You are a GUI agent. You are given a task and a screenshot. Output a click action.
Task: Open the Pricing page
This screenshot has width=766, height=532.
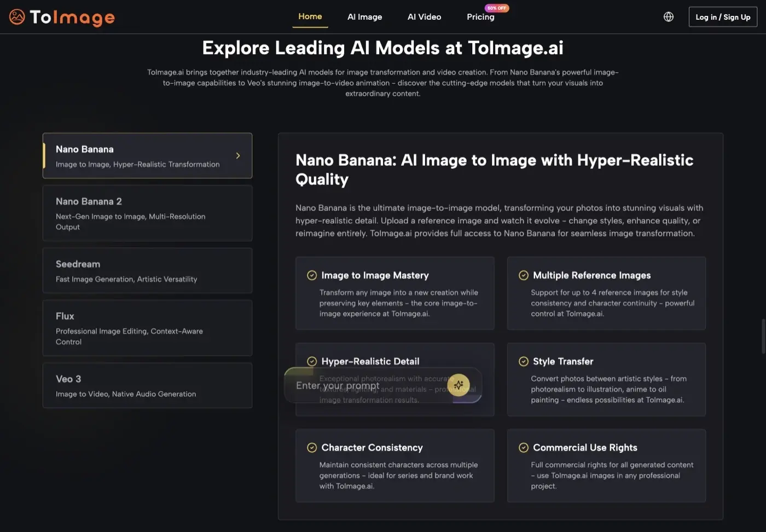pos(480,17)
